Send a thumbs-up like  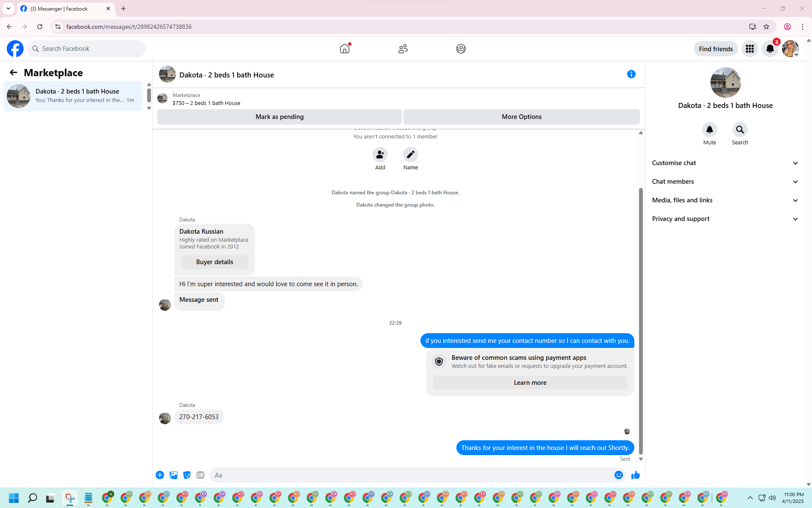click(x=636, y=475)
